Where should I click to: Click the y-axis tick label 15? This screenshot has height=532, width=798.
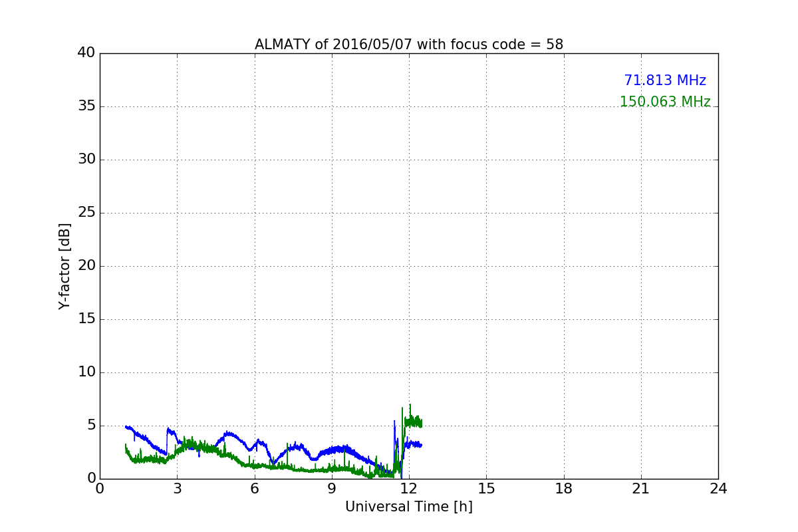click(x=86, y=319)
